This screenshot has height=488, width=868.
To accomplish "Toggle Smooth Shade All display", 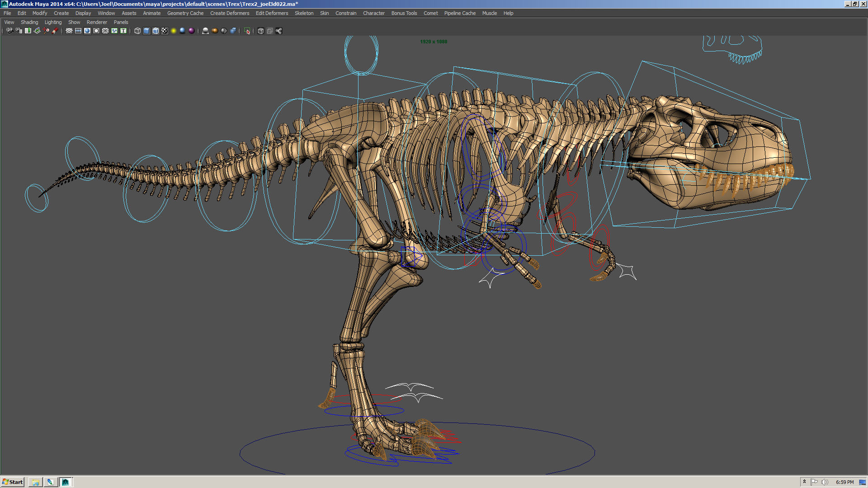I will pyautogui.click(x=146, y=31).
